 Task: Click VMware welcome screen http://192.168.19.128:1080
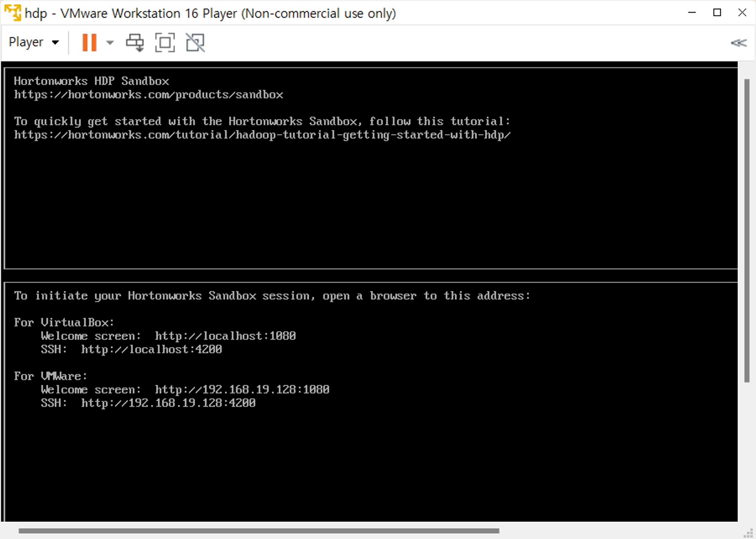(x=242, y=389)
